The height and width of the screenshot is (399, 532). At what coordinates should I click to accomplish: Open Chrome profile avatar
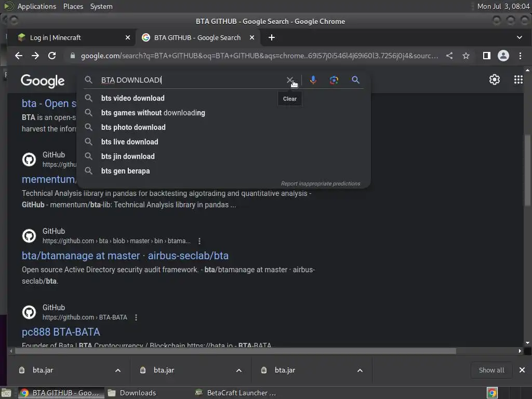click(503, 56)
